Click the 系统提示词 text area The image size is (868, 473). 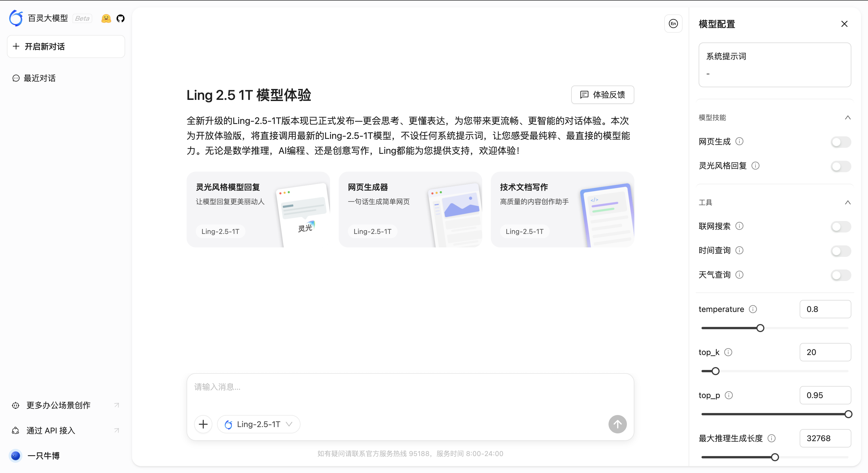(775, 65)
